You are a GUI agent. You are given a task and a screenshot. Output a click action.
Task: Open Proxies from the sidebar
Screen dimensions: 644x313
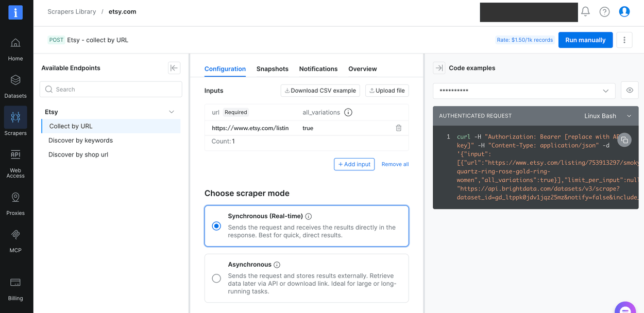pos(15,204)
